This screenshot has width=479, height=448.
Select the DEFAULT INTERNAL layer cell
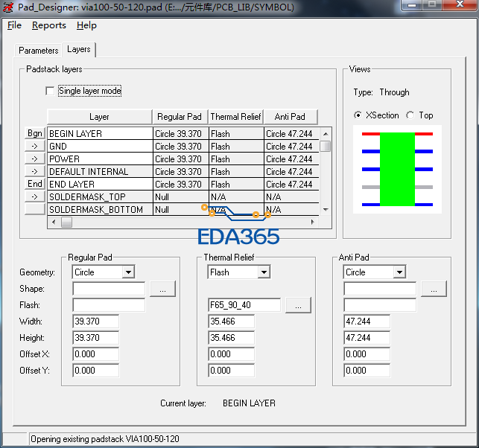[x=101, y=172]
